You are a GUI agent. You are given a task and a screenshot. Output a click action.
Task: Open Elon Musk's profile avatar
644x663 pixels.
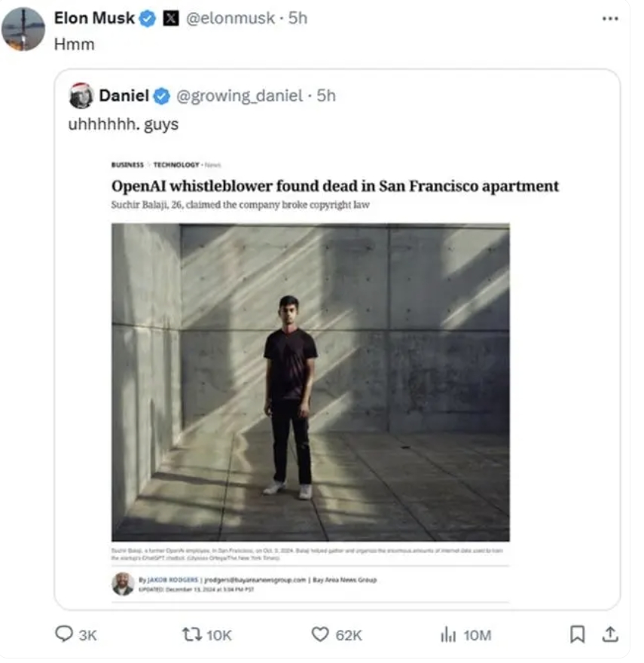23,29
